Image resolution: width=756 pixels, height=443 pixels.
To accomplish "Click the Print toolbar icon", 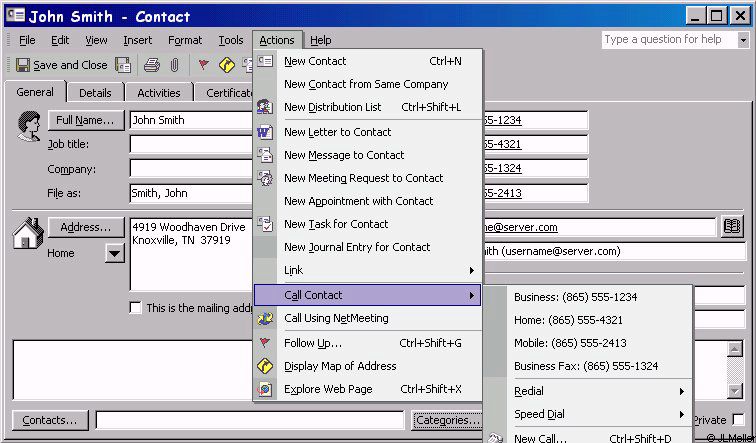I will click(x=152, y=65).
